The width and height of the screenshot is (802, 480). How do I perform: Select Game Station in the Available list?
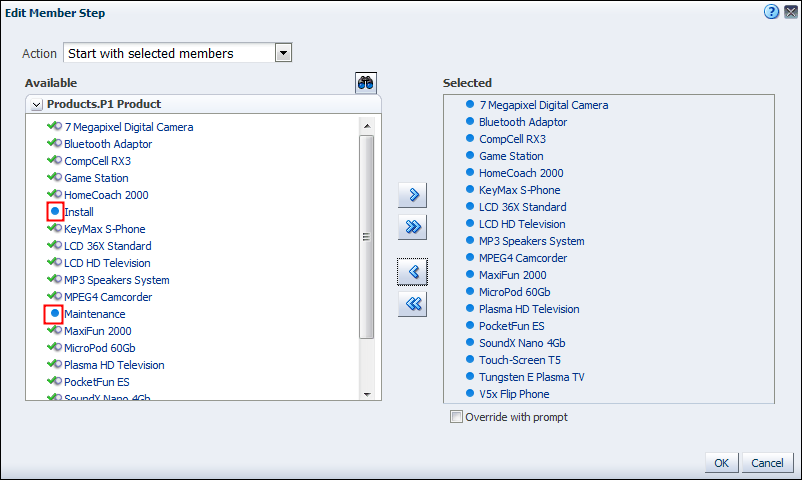[x=96, y=178]
